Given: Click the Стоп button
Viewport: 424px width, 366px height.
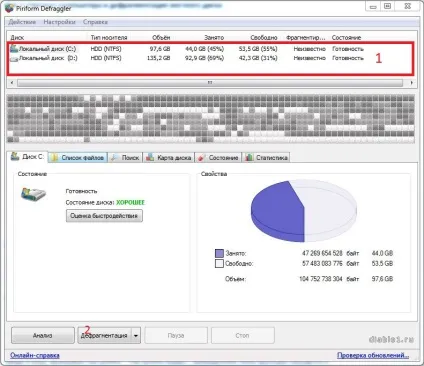Looking at the screenshot, I should tap(242, 335).
